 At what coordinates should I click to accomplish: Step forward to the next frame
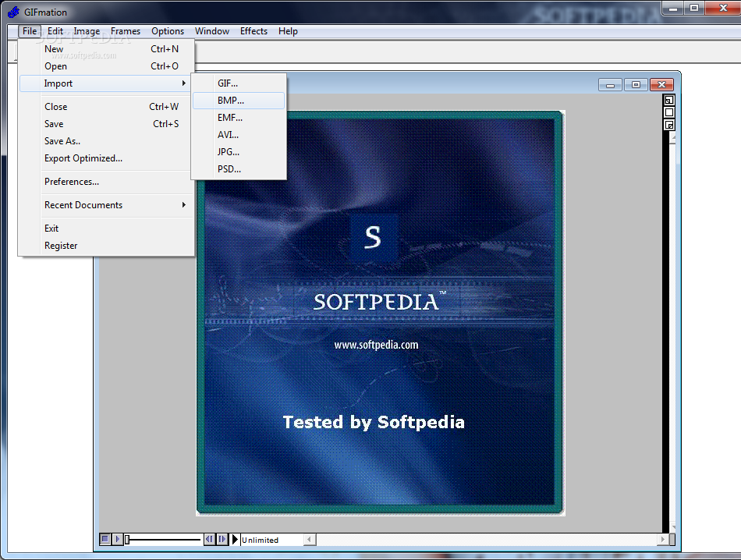pos(222,539)
